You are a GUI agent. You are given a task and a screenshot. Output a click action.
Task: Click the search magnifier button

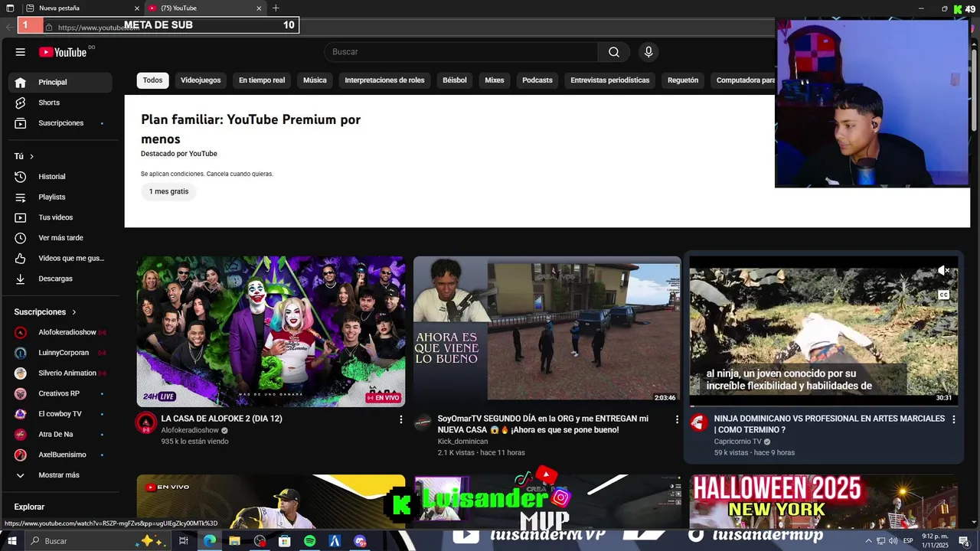(613, 52)
